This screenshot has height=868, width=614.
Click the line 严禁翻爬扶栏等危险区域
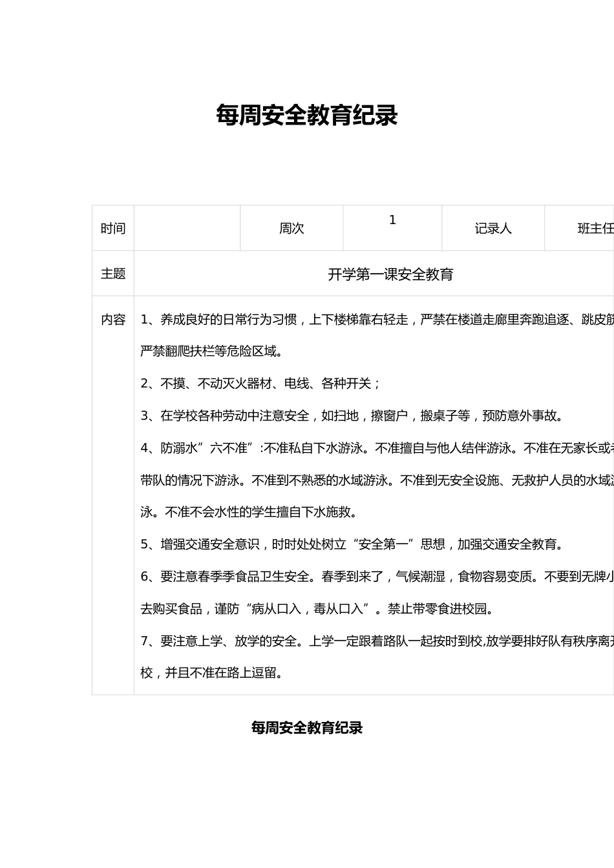click(212, 351)
